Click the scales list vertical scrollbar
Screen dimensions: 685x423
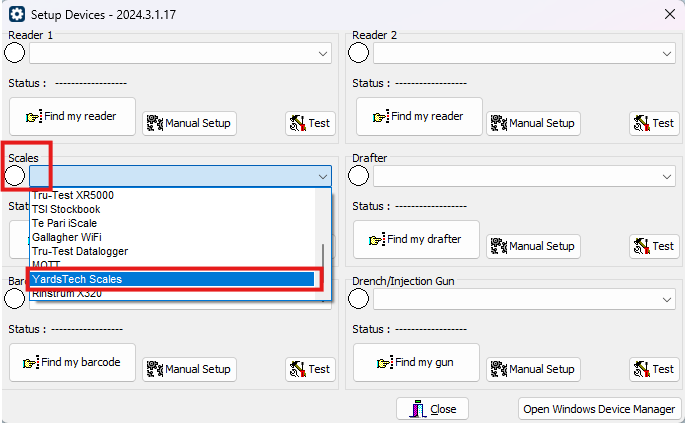pos(322,258)
